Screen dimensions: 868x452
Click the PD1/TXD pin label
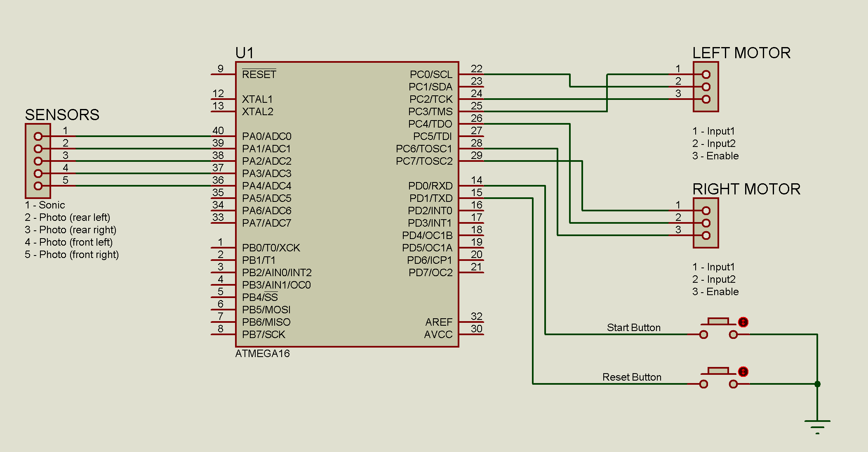pyautogui.click(x=431, y=198)
